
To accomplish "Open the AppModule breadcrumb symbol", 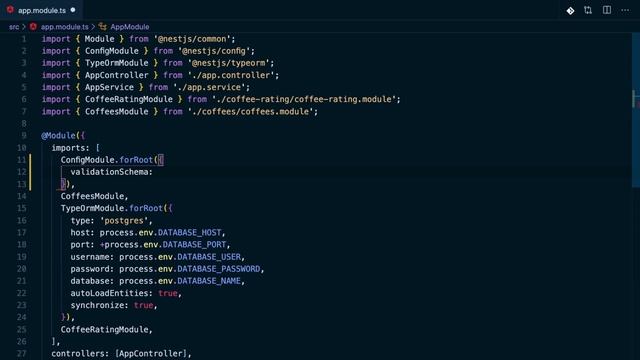I will 130,27.
